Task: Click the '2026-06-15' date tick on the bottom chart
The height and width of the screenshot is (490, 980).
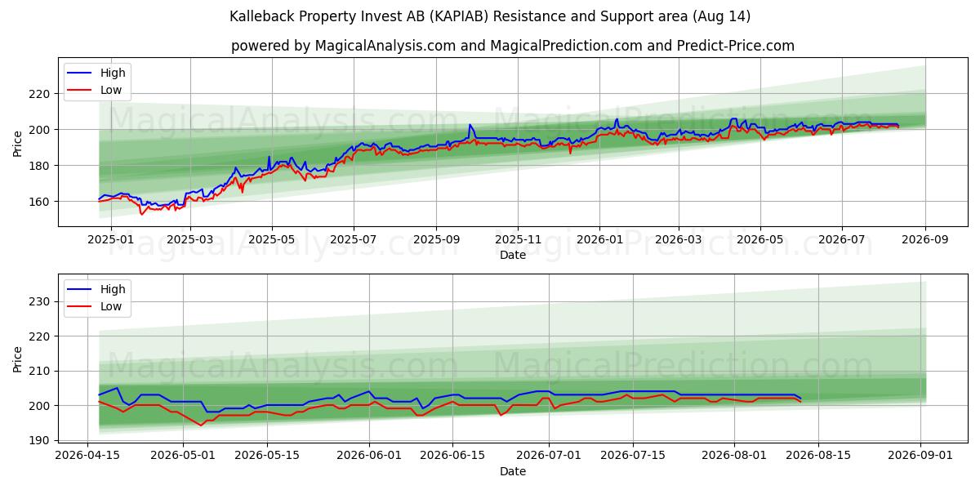Action: tap(452, 457)
